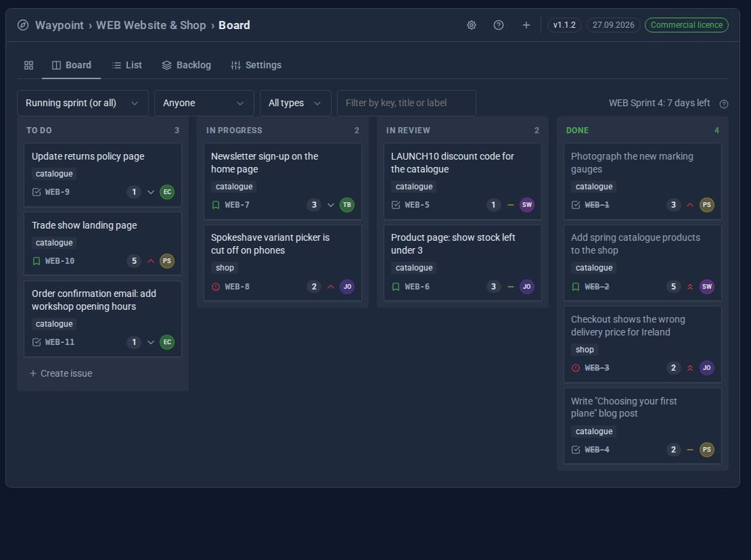Click the shop label on WEB-3
Screen dimensions: 751x560
[x=585, y=350]
